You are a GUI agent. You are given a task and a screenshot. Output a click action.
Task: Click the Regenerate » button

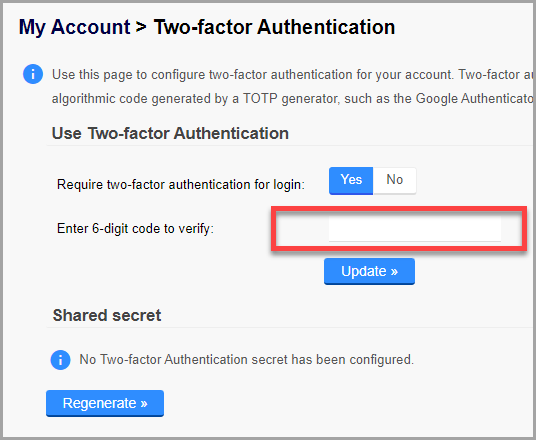pos(105,403)
